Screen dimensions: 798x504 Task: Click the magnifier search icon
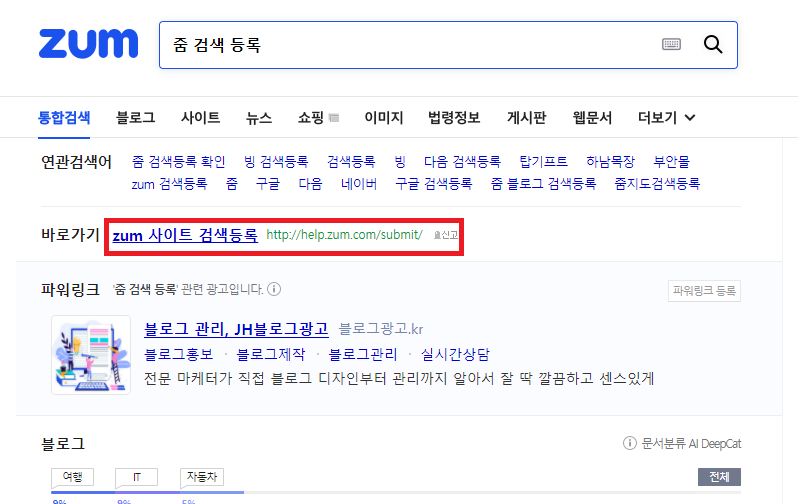pos(713,44)
